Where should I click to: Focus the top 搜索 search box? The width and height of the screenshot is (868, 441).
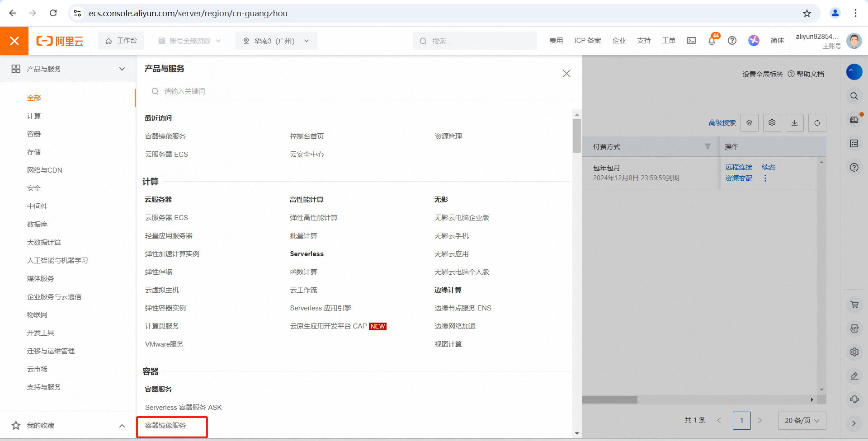coord(475,41)
